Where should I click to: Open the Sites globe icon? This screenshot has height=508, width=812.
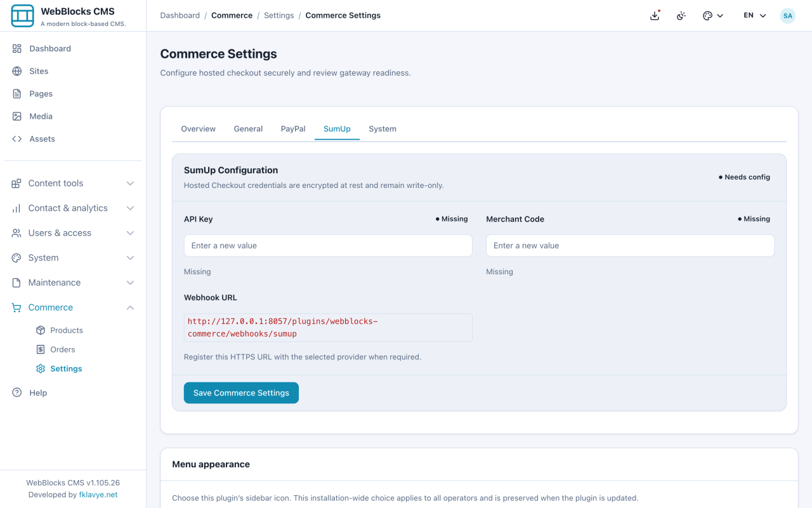click(17, 71)
